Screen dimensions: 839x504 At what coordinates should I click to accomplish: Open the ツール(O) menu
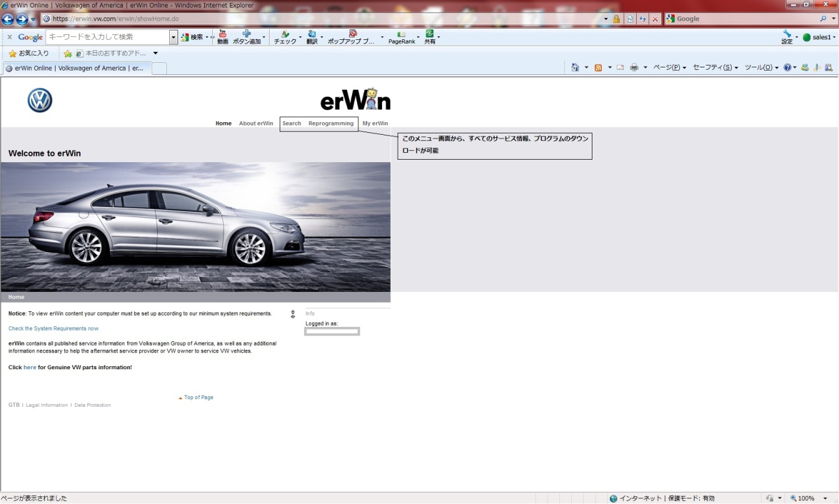click(762, 67)
